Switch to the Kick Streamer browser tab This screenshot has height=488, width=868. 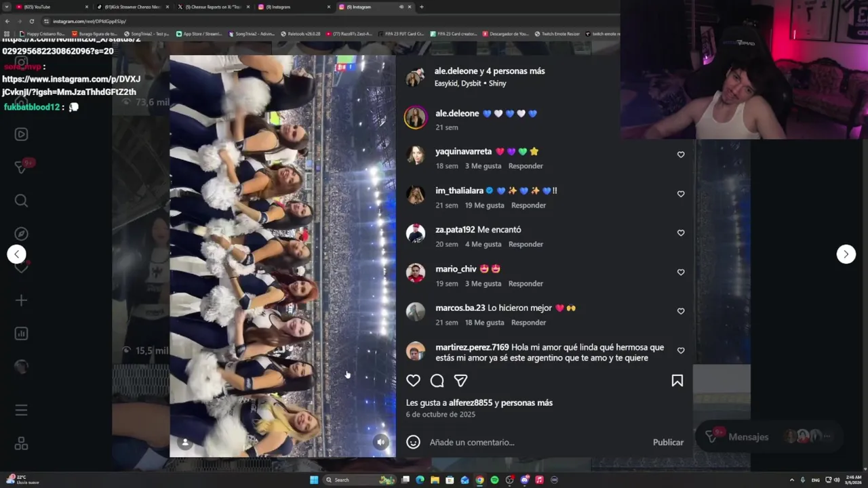coord(132,7)
